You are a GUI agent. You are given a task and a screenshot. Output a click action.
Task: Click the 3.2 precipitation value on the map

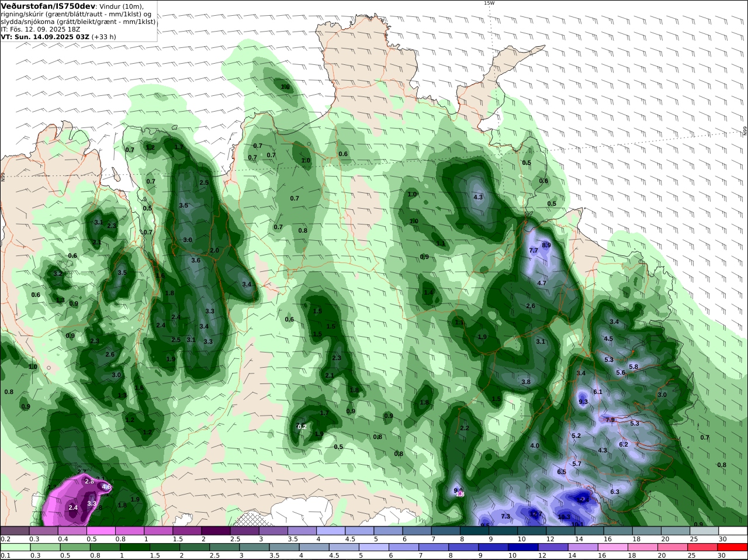[x=57, y=274]
